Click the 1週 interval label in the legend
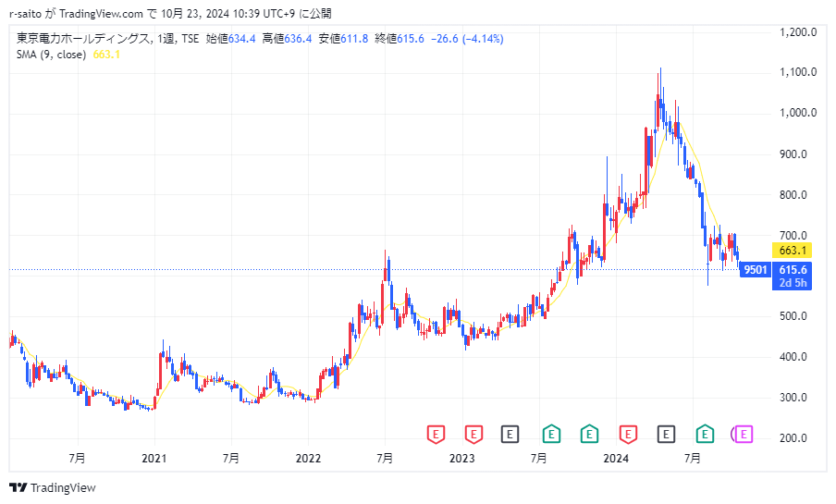The image size is (836, 504). [166, 39]
